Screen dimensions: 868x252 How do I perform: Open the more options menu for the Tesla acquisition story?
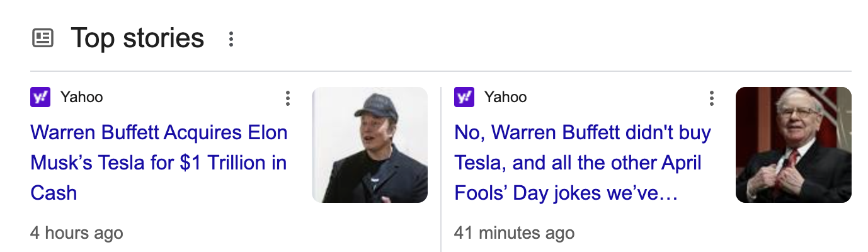tap(288, 98)
